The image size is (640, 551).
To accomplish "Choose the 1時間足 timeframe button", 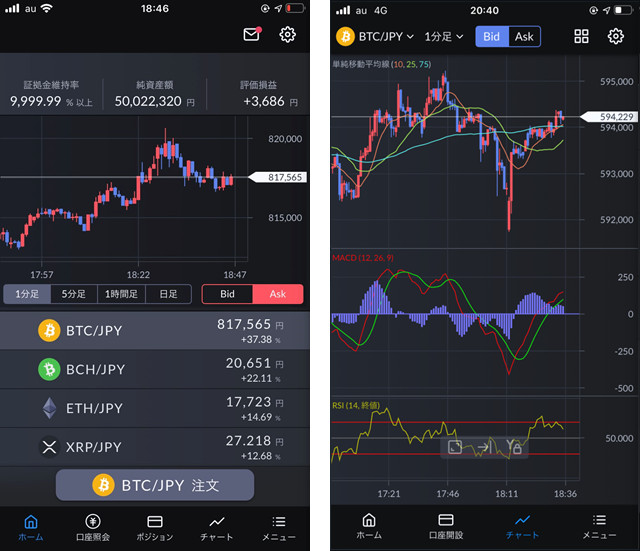I will coord(120,294).
